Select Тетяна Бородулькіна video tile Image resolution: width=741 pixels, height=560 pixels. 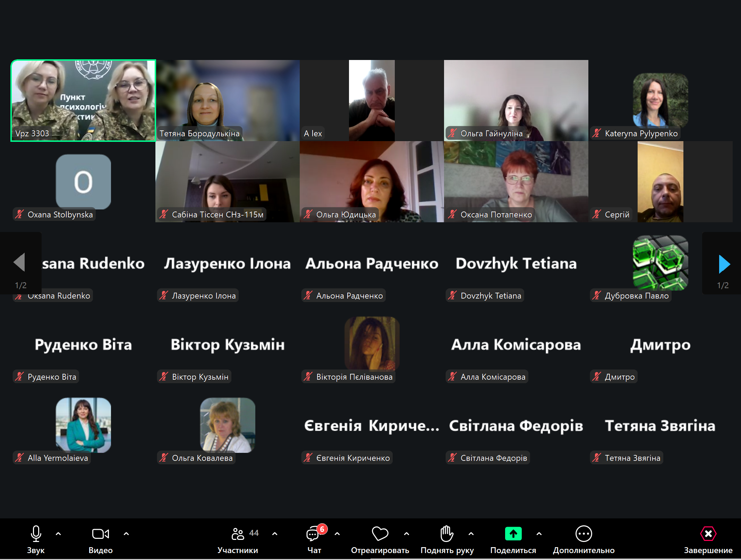pos(228,101)
